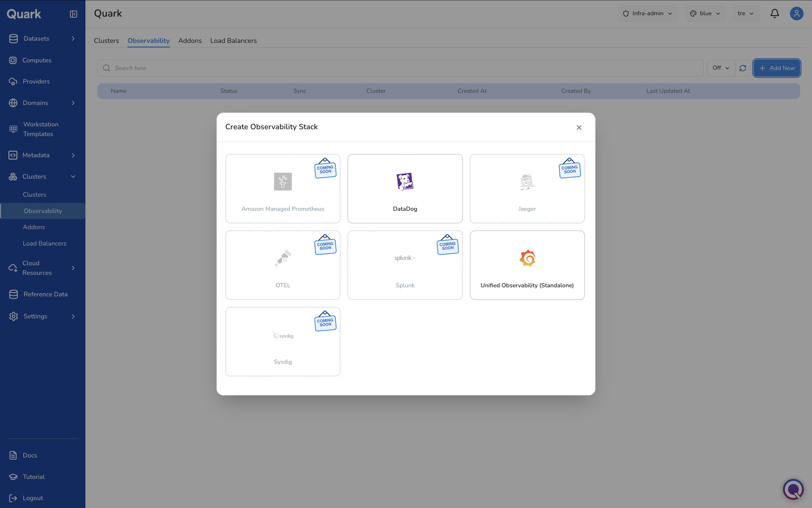Viewport: 812px width, 508px height.
Task: Switch to the Clusters tab
Action: [x=106, y=41]
